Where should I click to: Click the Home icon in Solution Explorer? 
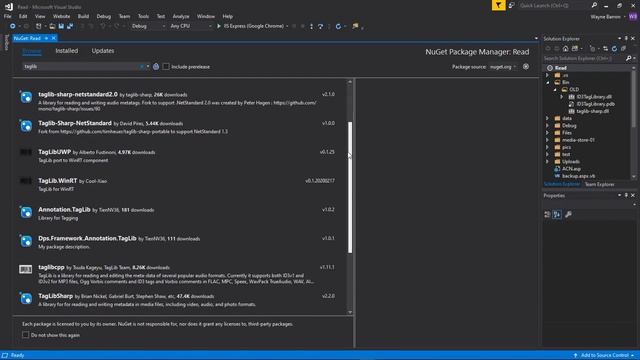click(565, 49)
